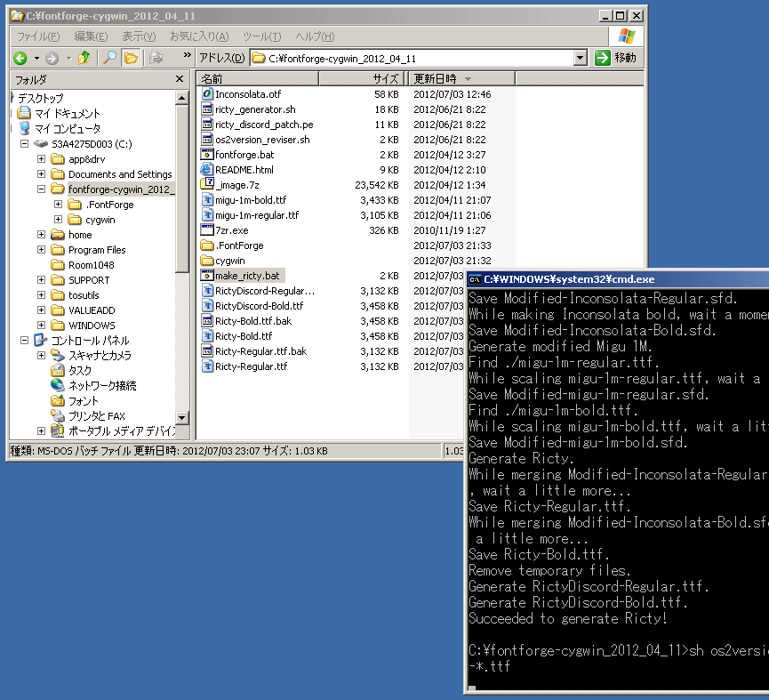Open the Back button history dropdown arrow
The width and height of the screenshot is (769, 700).
point(36,59)
